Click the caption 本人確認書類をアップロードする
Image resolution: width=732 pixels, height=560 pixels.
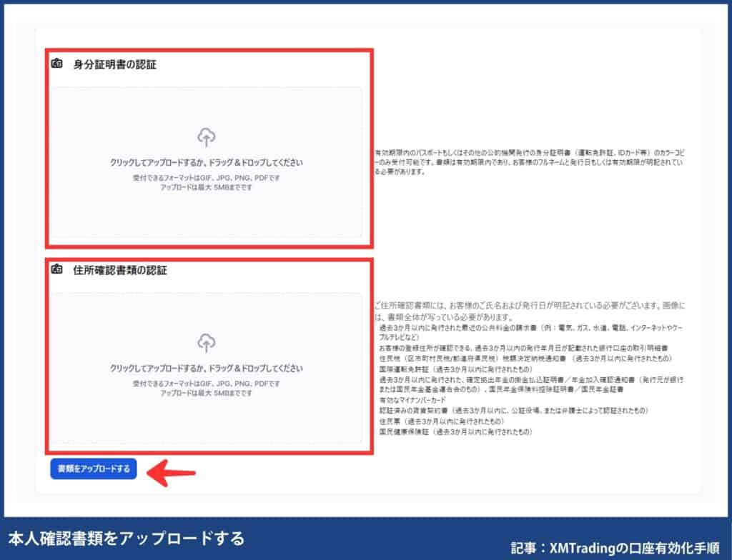point(127,539)
